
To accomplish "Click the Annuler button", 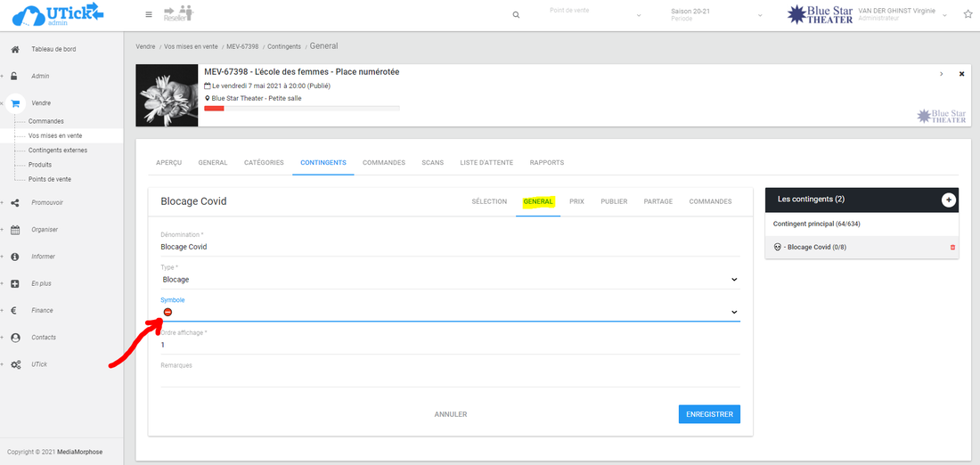I will (x=450, y=414).
